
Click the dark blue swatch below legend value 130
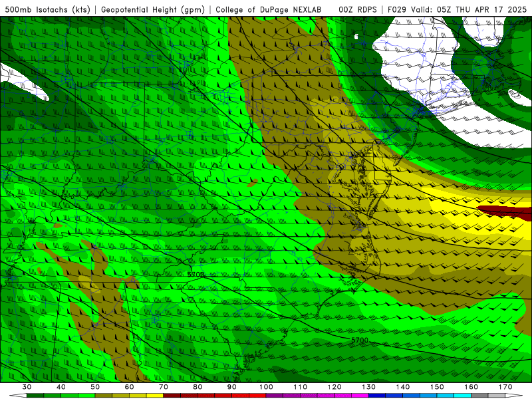377,396
